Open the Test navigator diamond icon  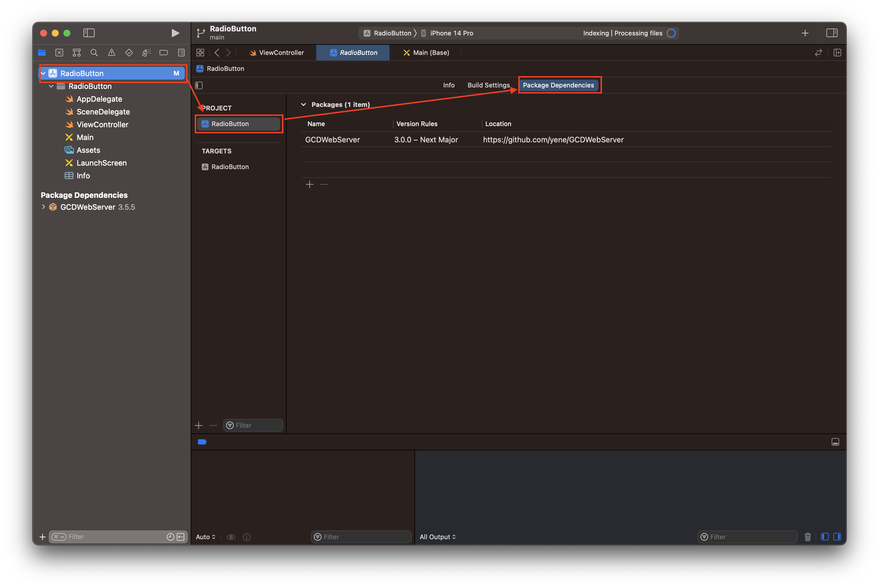click(x=129, y=53)
